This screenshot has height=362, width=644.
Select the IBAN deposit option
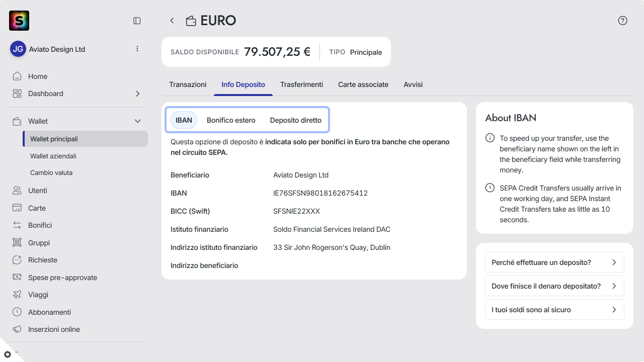(x=184, y=120)
